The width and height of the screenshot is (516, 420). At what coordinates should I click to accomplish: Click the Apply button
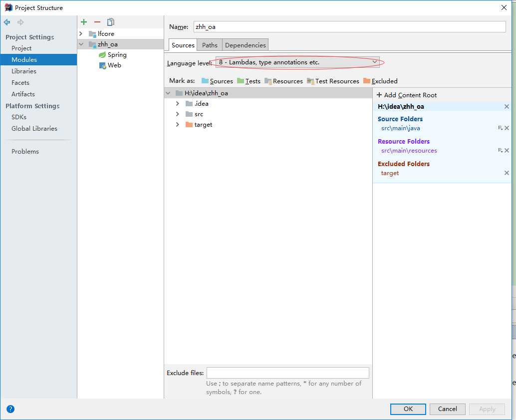pos(487,409)
